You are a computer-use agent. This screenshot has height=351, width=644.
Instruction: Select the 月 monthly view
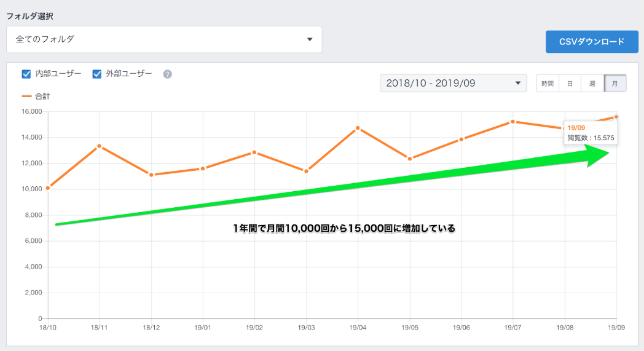point(615,84)
